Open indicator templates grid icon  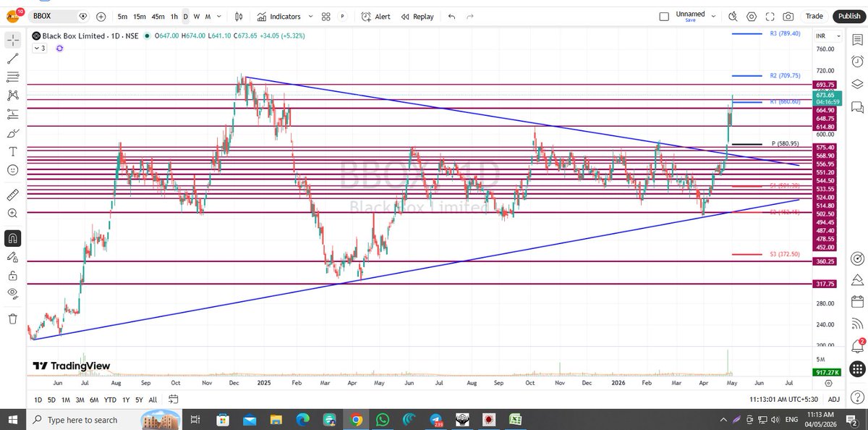tap(326, 16)
